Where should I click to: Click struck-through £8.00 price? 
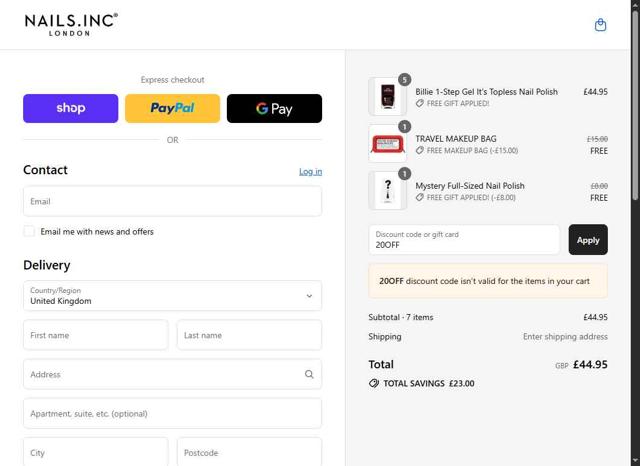599,186
